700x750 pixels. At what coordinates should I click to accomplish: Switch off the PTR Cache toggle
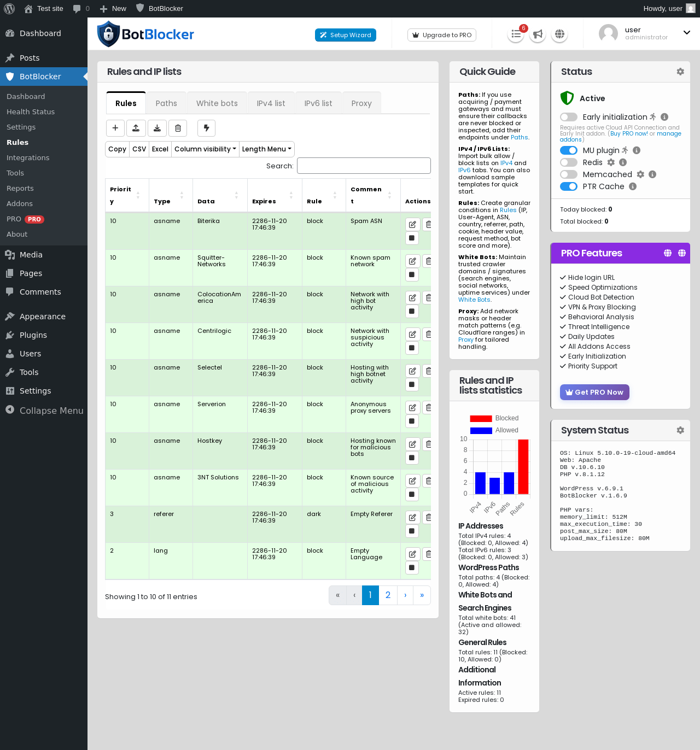coord(569,186)
